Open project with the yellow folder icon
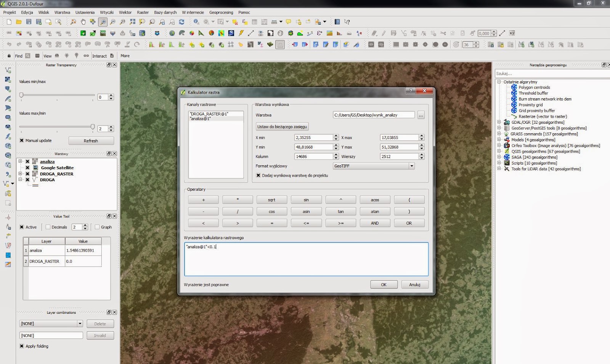 click(x=19, y=22)
